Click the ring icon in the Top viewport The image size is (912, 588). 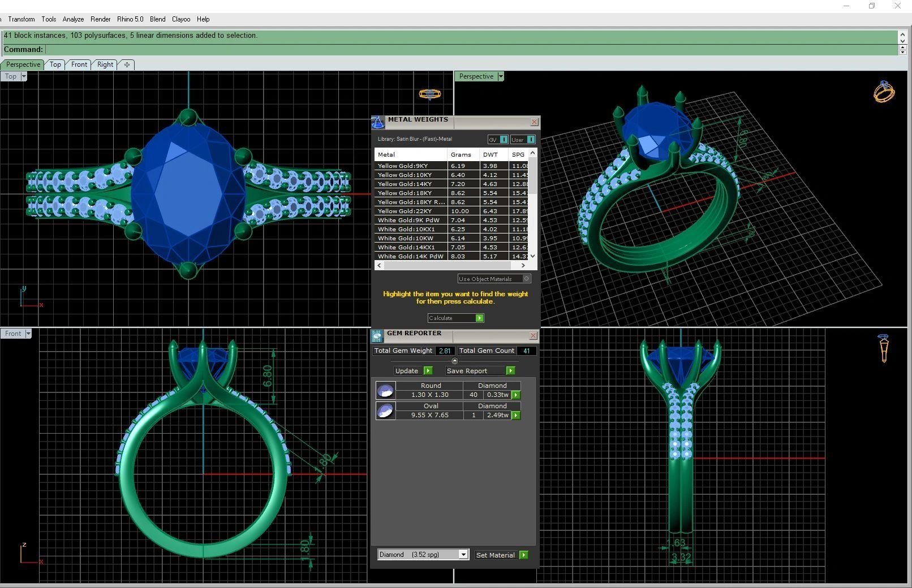(x=429, y=94)
